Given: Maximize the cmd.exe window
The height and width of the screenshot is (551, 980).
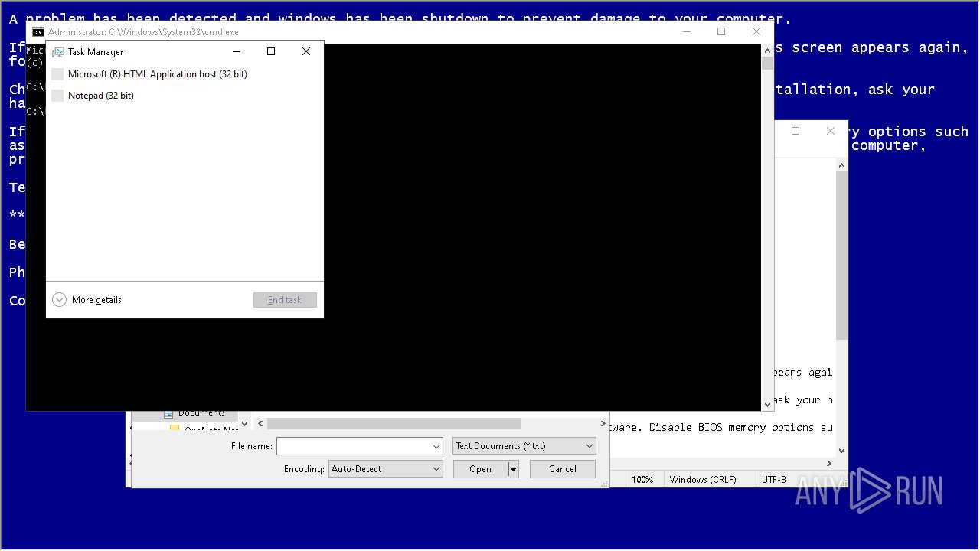Looking at the screenshot, I should [721, 31].
